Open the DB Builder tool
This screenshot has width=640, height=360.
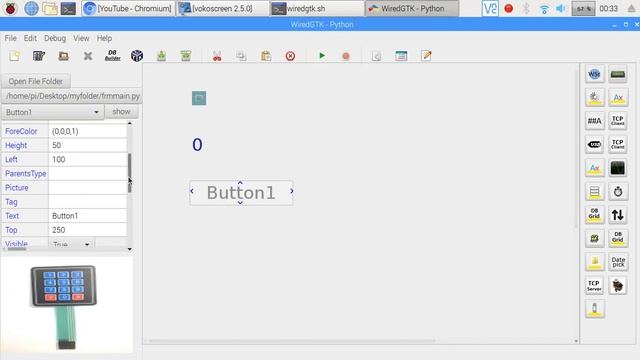(113, 56)
